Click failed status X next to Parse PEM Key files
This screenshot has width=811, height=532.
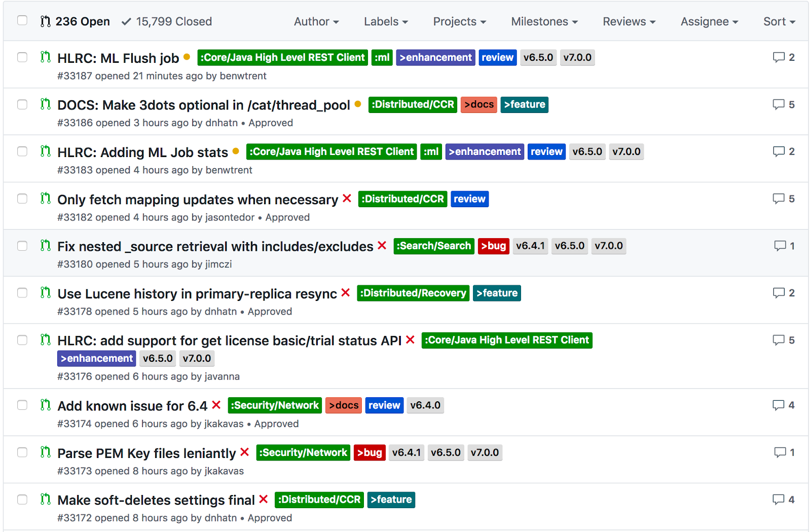[244, 452]
